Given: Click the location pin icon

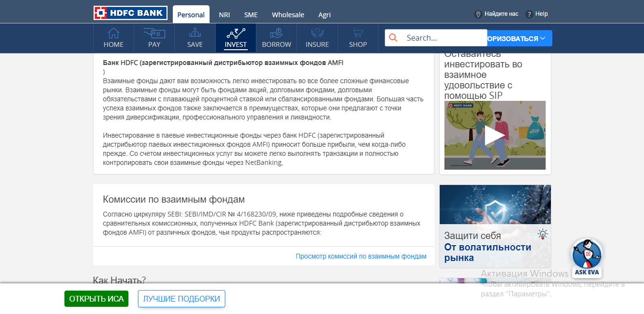Looking at the screenshot, I should pos(478,14).
